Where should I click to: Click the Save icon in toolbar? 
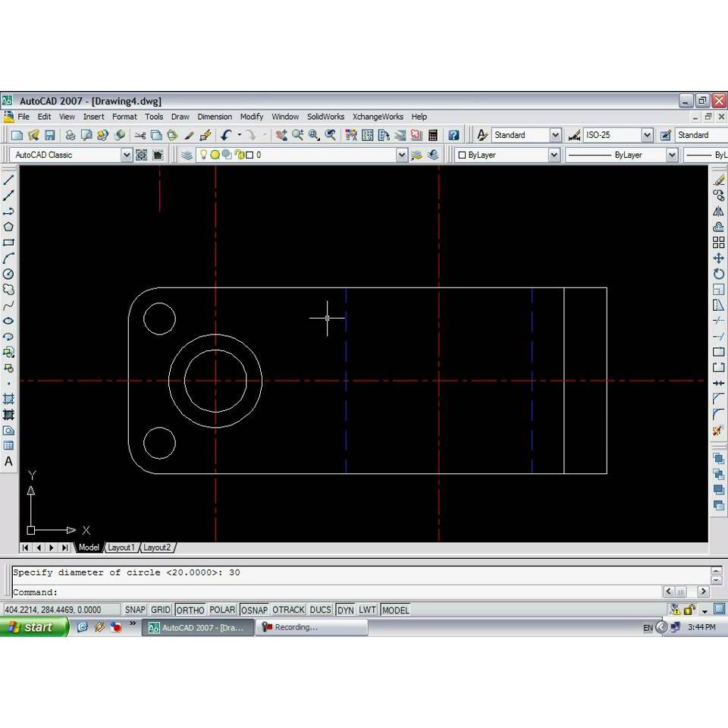[x=50, y=135]
